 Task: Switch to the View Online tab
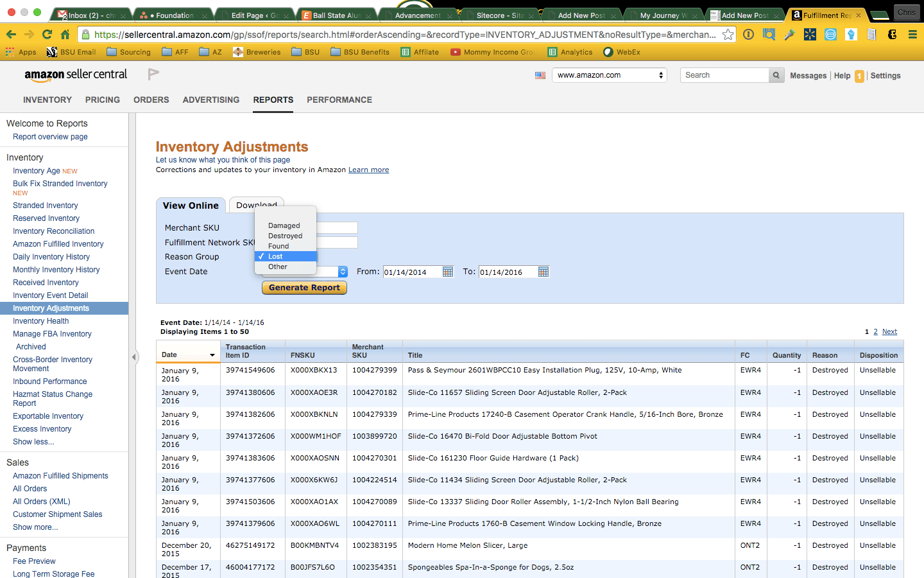coord(191,206)
